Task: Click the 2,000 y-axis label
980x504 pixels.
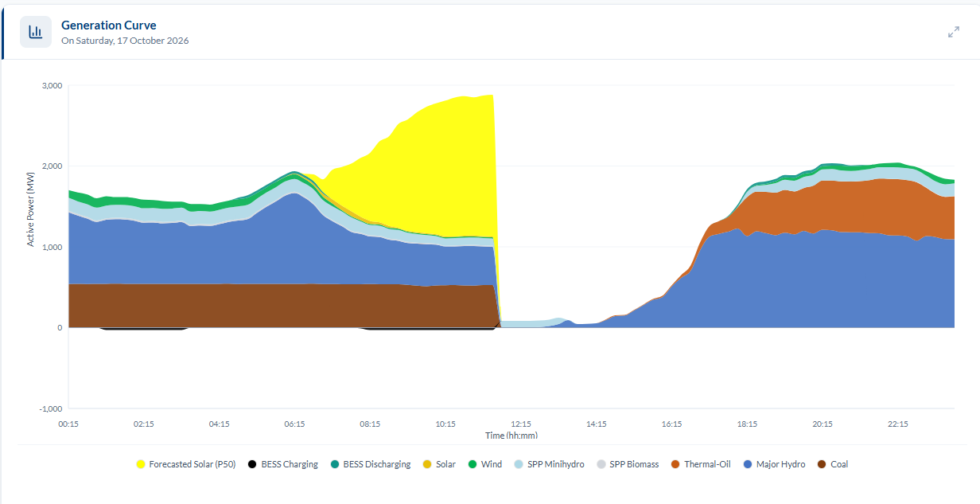Action: 52,166
